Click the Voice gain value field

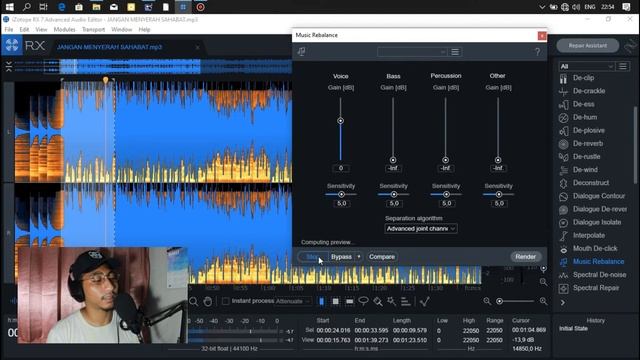[341, 168]
